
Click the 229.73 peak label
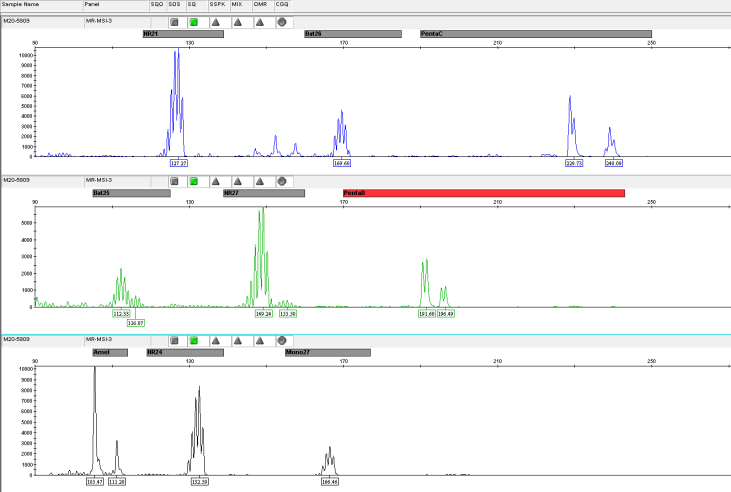[x=574, y=162]
